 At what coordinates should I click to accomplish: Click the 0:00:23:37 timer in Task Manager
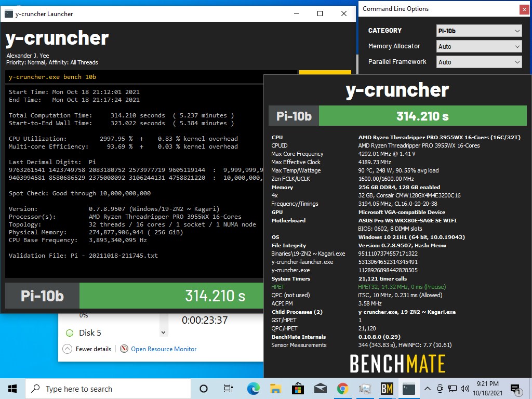pos(205,320)
